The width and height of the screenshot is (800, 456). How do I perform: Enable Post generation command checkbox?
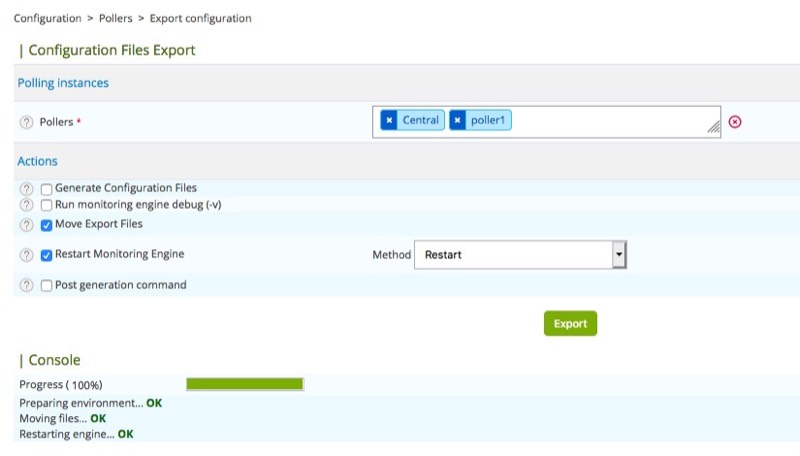[47, 285]
